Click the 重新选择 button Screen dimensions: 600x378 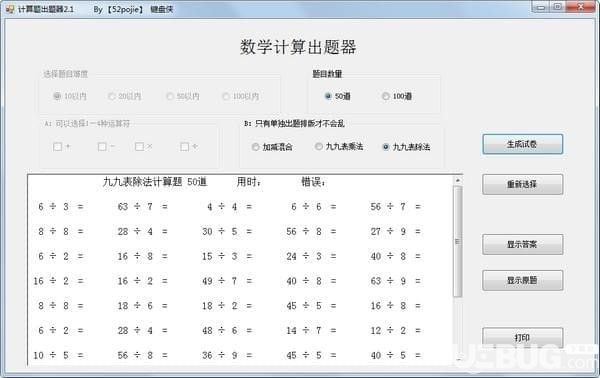pos(522,184)
